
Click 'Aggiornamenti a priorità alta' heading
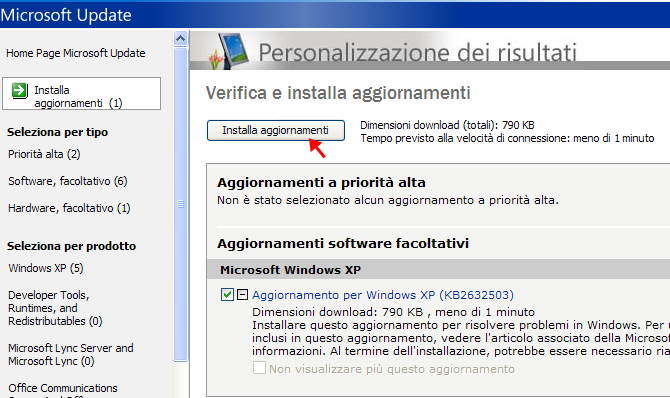(321, 183)
